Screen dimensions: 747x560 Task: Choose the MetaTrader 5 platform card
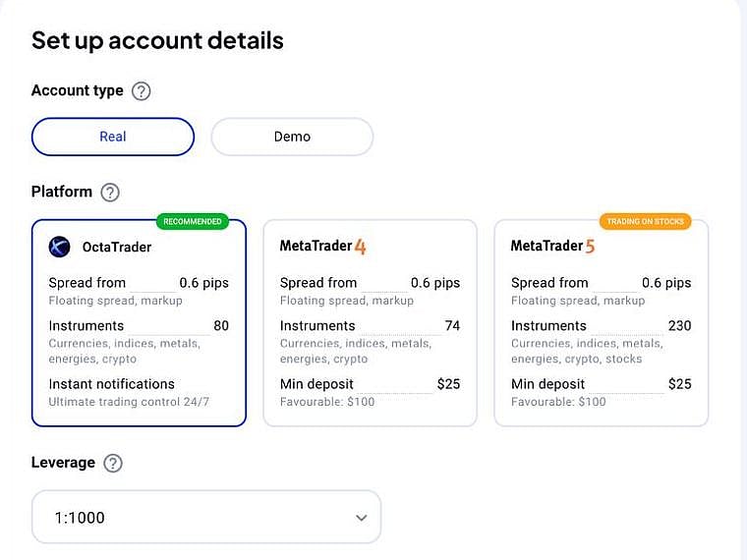click(602, 323)
